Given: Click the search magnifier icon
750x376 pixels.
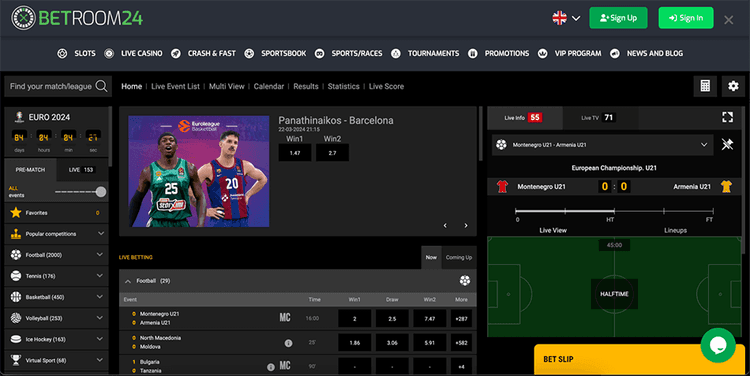Looking at the screenshot, I should [101, 86].
